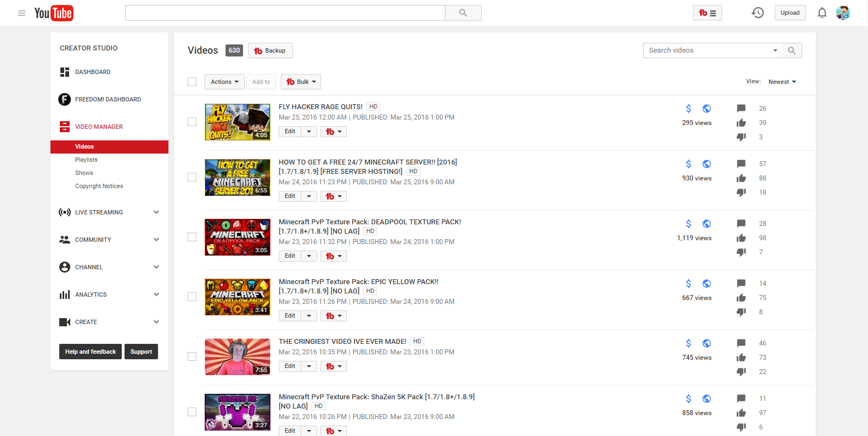The image size is (868, 436).
Task: Click the Help and feedback button
Action: click(91, 352)
